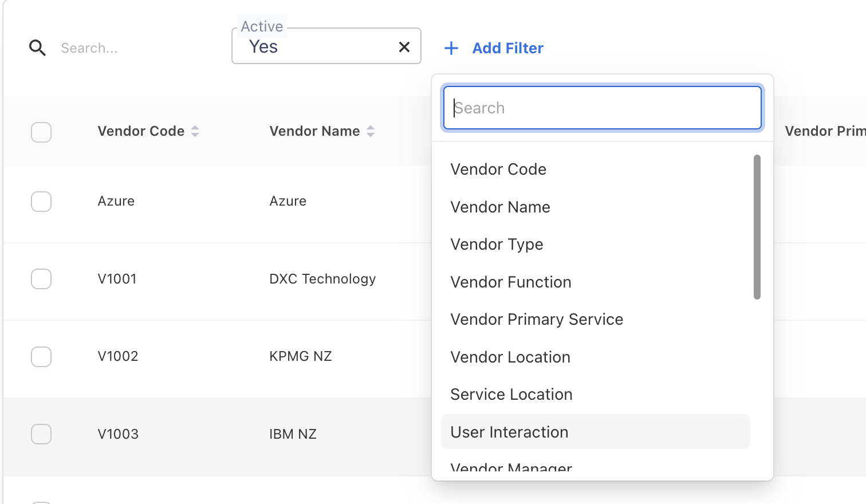The image size is (866, 504).
Task: Select Vendor Name filter option
Action: (x=500, y=207)
